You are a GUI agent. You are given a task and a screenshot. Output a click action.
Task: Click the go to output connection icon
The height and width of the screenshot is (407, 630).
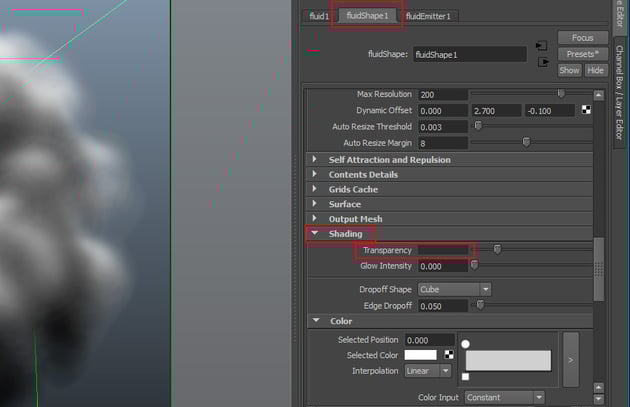tap(543, 62)
